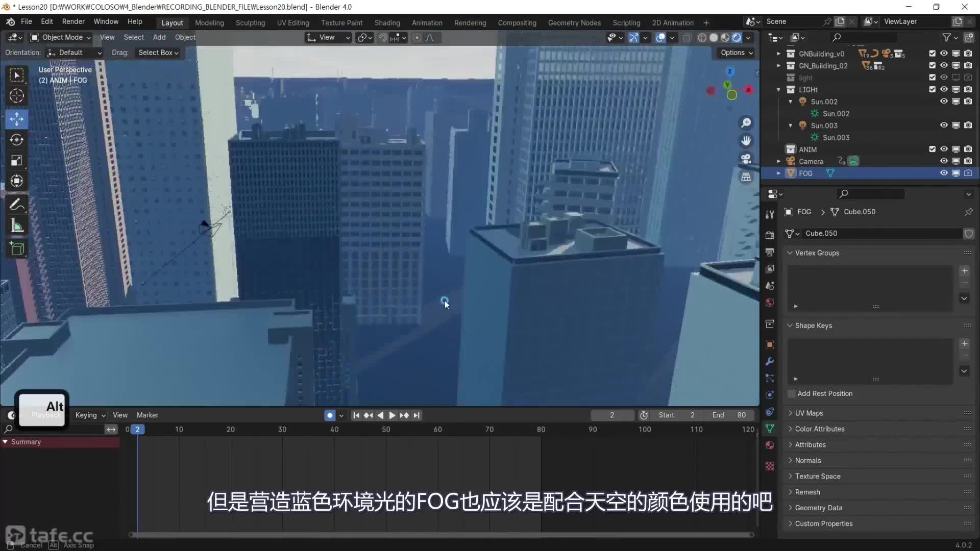980x551 pixels.
Task: Enable the Add Rest Position checkbox
Action: coord(792,393)
